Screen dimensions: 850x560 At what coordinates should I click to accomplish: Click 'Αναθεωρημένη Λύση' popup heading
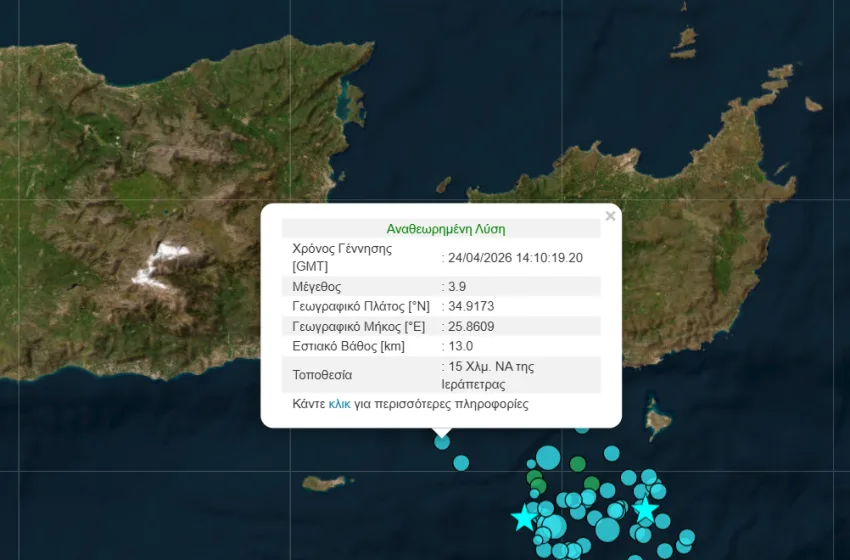446,229
